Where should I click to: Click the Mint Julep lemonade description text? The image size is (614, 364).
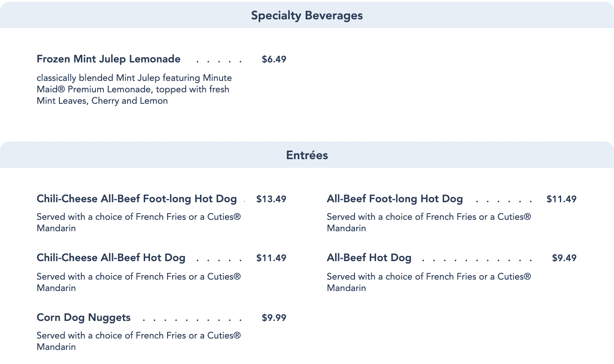pyautogui.click(x=133, y=89)
